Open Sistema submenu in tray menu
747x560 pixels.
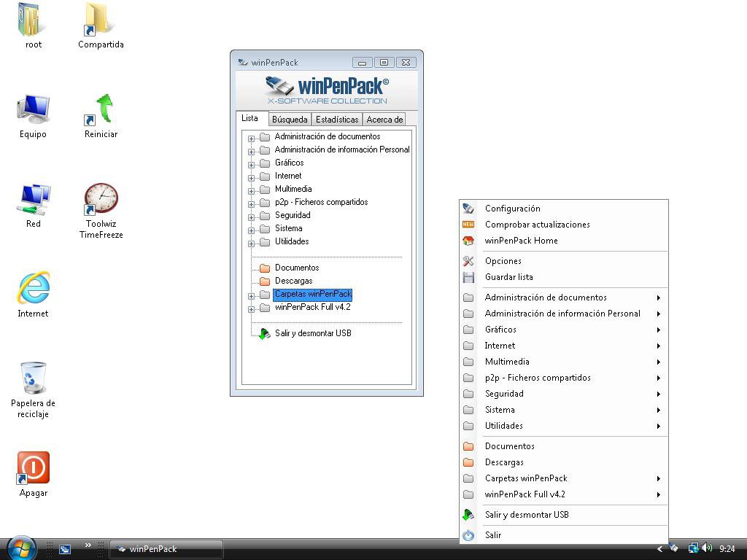pos(563,410)
